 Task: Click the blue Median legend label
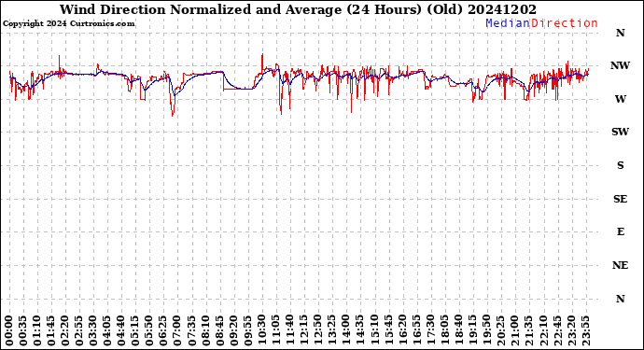point(508,23)
